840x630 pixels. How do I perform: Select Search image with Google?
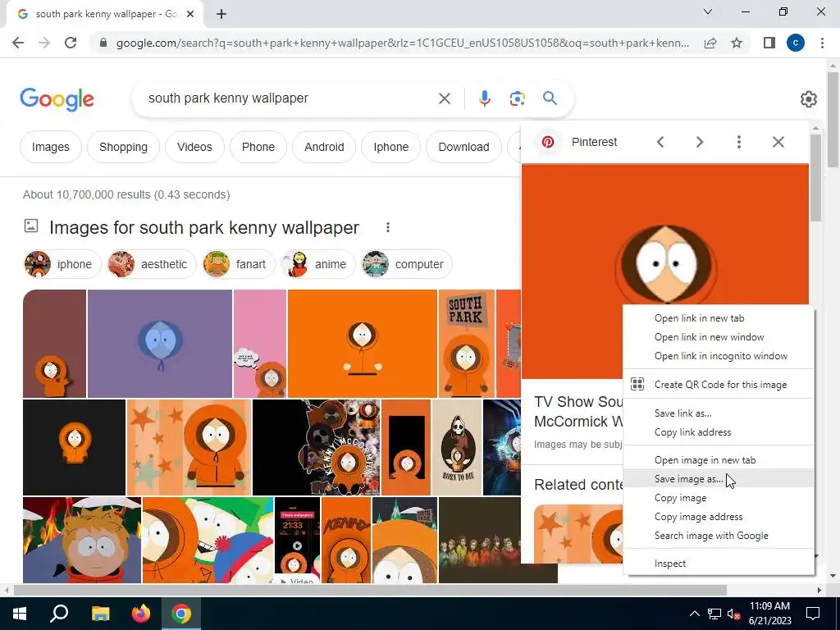tap(719, 535)
